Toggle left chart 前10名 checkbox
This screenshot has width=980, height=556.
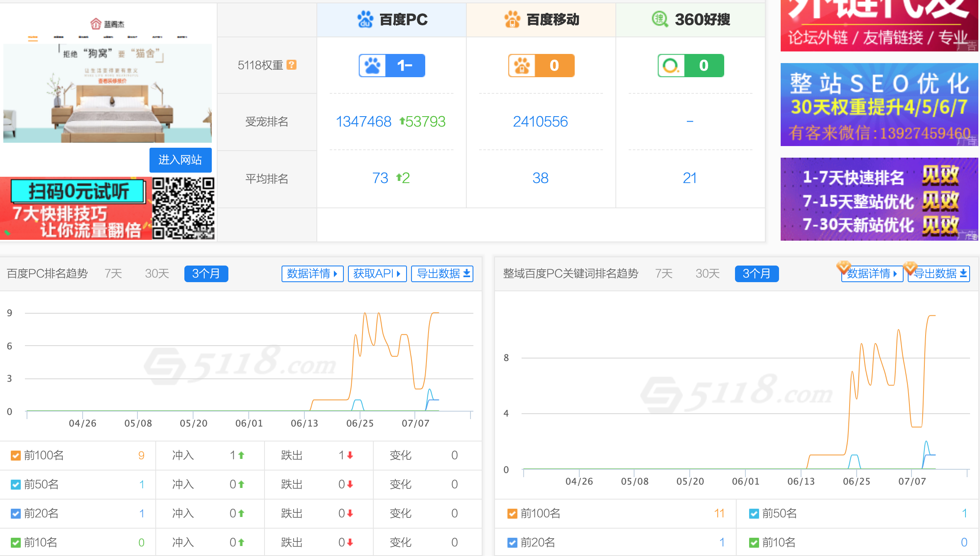click(15, 543)
